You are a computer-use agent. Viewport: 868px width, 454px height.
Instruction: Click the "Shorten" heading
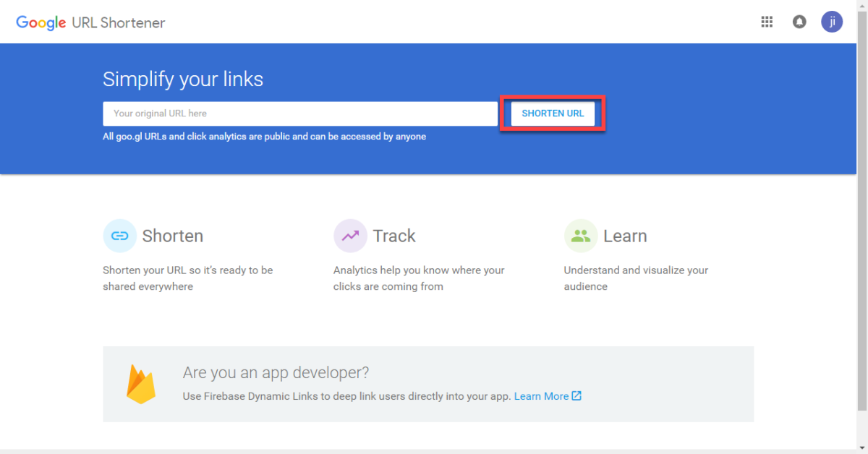[173, 236]
